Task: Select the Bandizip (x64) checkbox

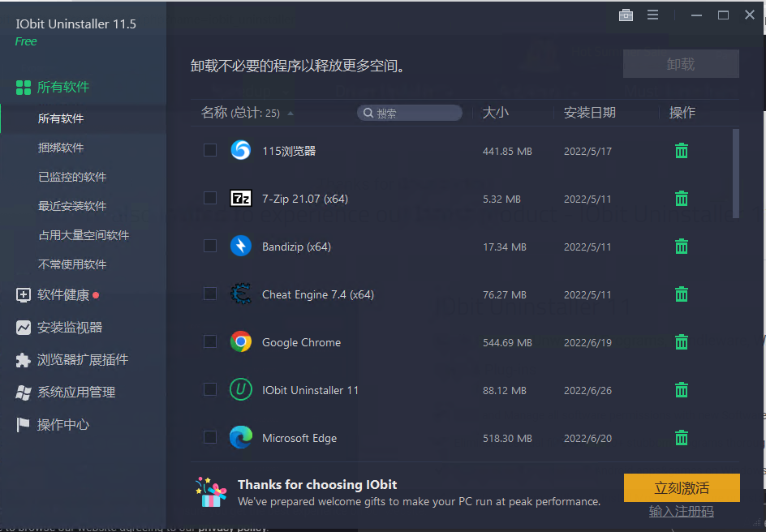Action: point(210,246)
